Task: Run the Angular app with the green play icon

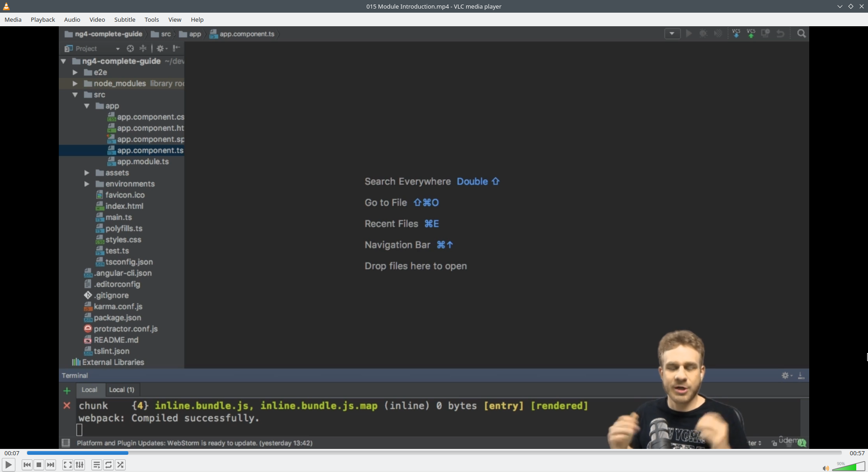Action: (x=689, y=33)
